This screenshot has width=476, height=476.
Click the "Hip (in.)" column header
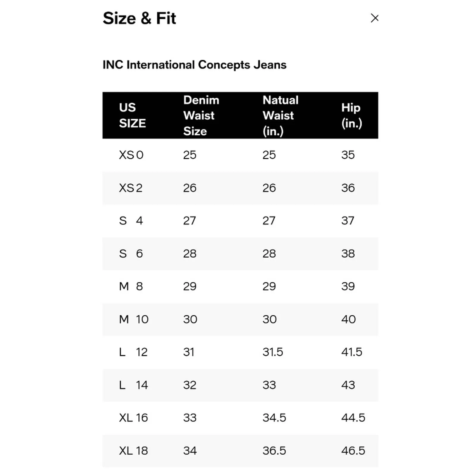click(351, 115)
